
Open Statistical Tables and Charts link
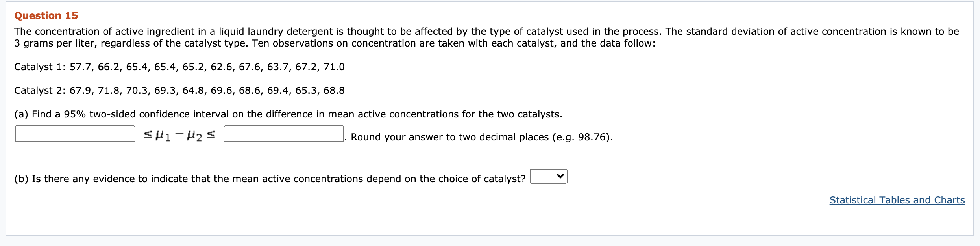[897, 200]
